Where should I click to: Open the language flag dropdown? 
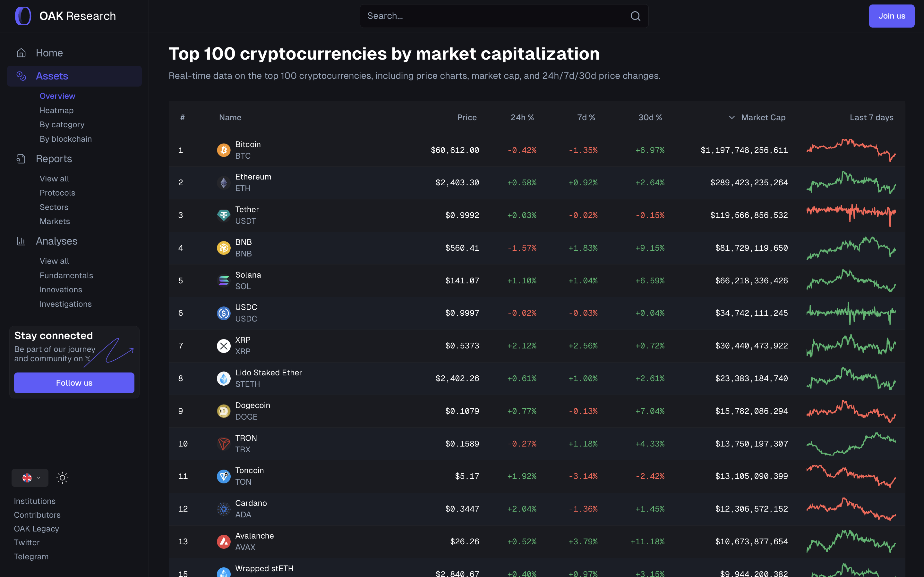tap(30, 478)
